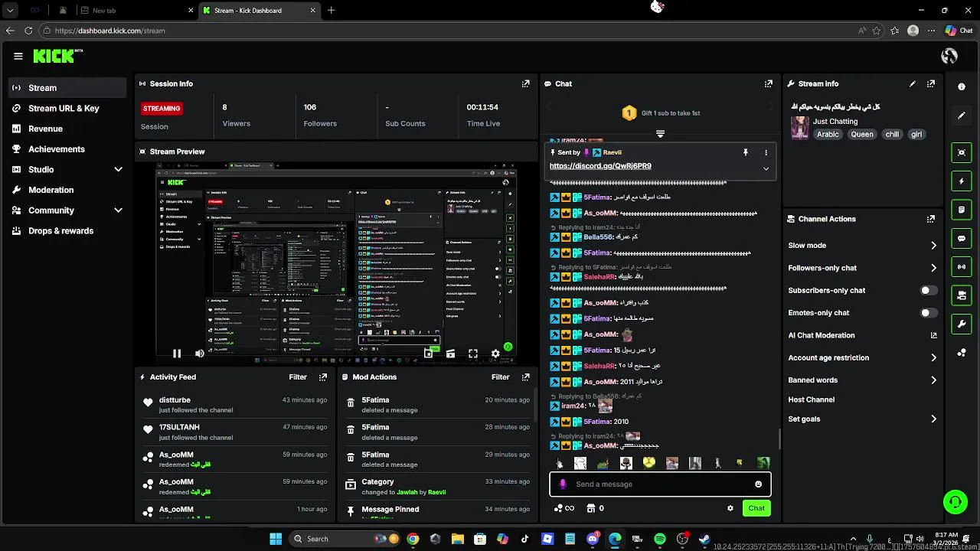Image resolution: width=980 pixels, height=551 pixels.
Task: Open the hamburger menu next to Kick logo
Action: click(x=18, y=56)
